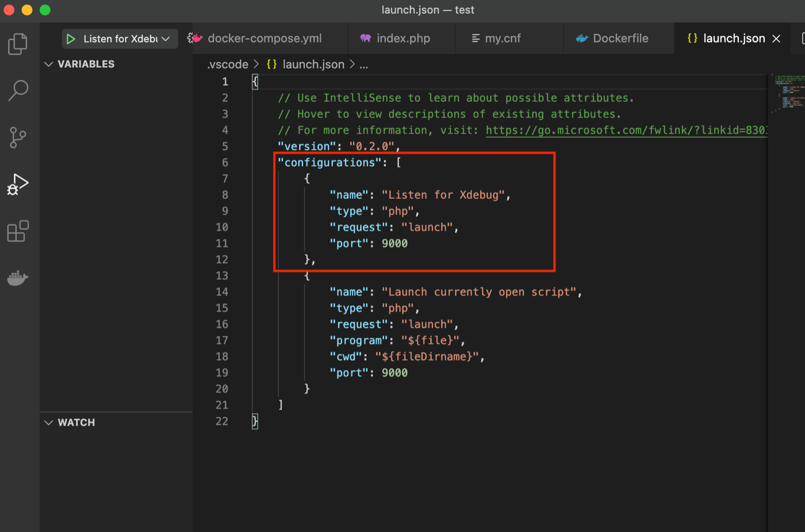The image size is (805, 532).
Task: Click the "0.2.0" version value
Action: [372, 147]
